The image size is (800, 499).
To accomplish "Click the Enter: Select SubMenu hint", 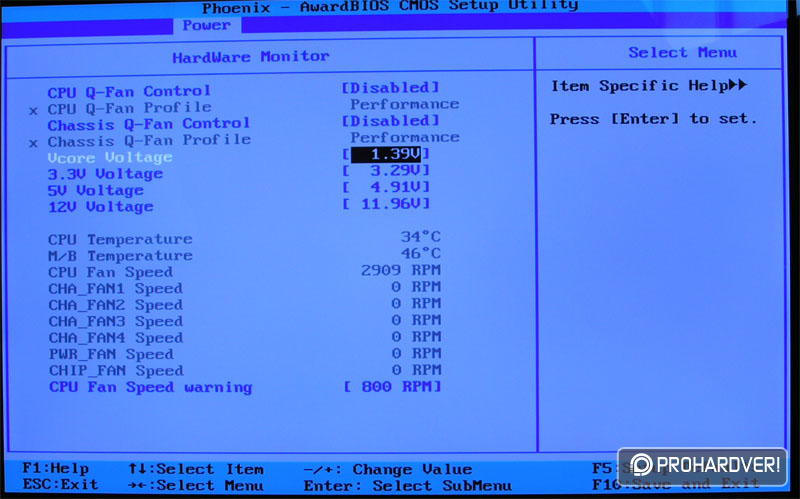I will (x=408, y=486).
